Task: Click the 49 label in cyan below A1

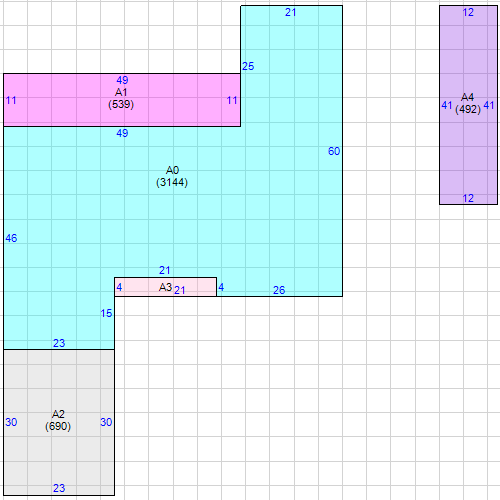Action: [x=122, y=133]
